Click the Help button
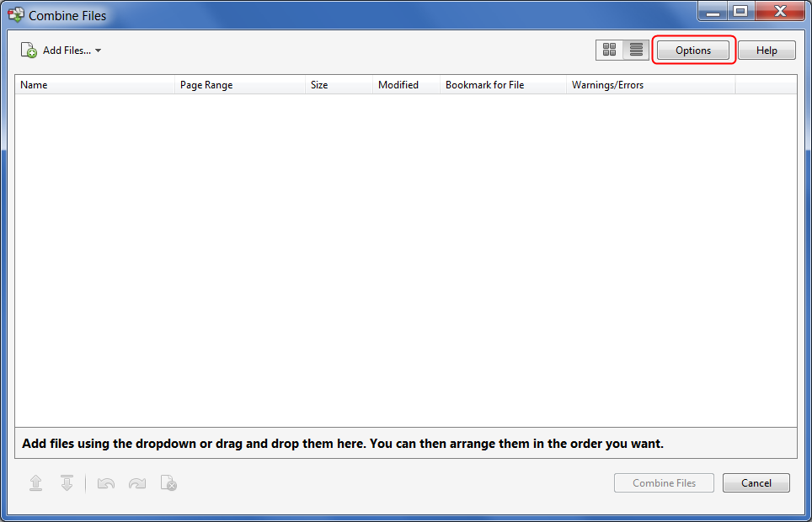The width and height of the screenshot is (812, 522). pos(766,50)
